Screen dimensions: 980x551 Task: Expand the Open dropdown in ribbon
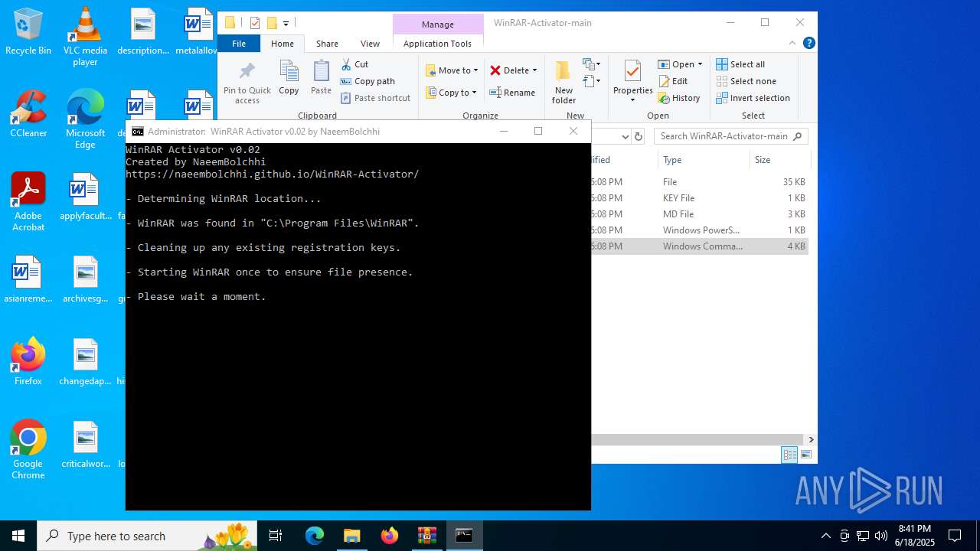click(x=700, y=64)
